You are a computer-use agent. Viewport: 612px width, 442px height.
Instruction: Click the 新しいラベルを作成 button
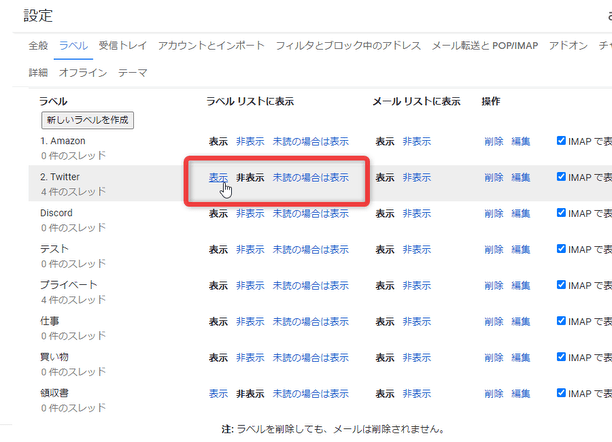[x=87, y=120]
